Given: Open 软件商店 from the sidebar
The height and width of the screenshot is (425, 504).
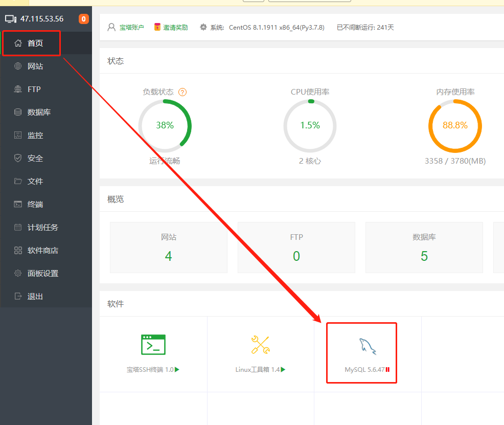Looking at the screenshot, I should pos(43,251).
